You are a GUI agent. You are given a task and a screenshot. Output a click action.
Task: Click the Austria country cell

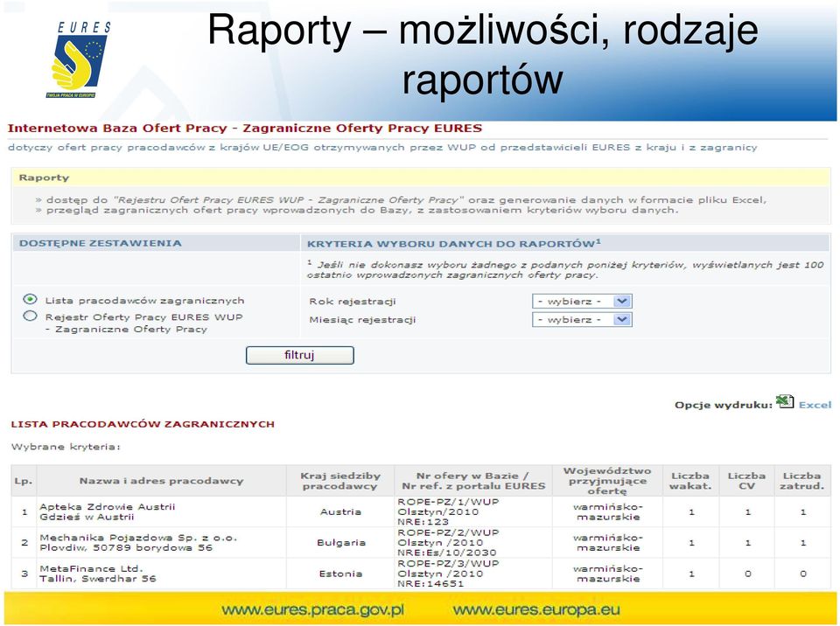tap(340, 512)
